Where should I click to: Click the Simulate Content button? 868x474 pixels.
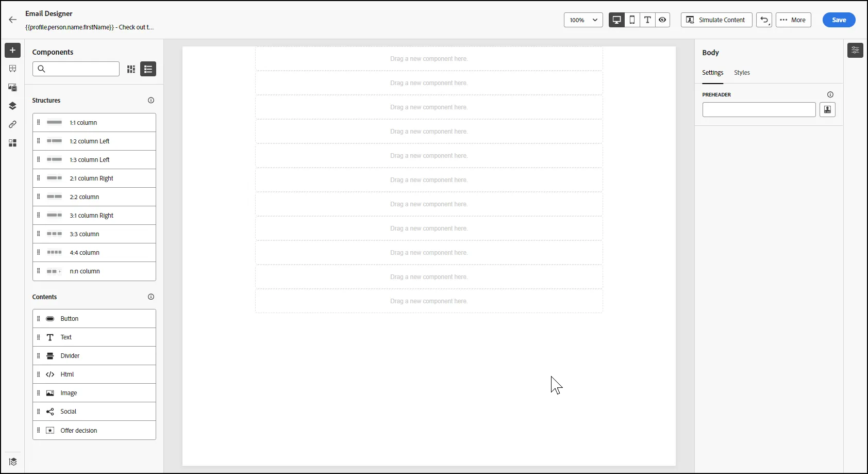(716, 20)
